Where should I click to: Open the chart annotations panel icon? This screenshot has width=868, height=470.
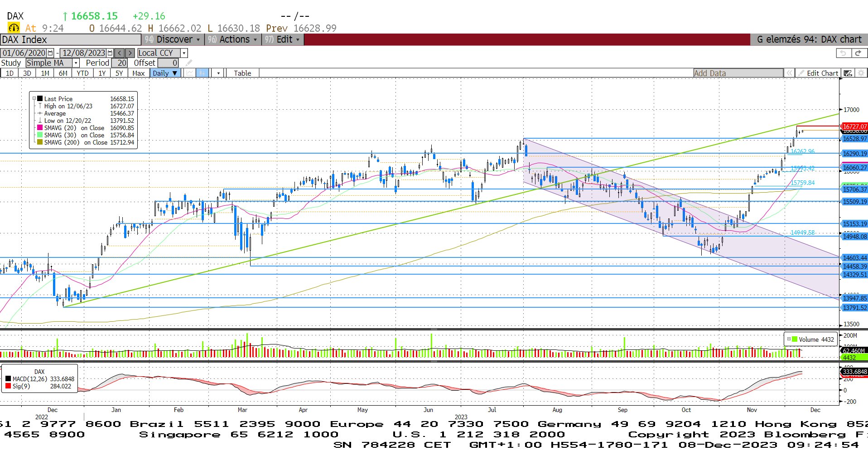[848, 73]
